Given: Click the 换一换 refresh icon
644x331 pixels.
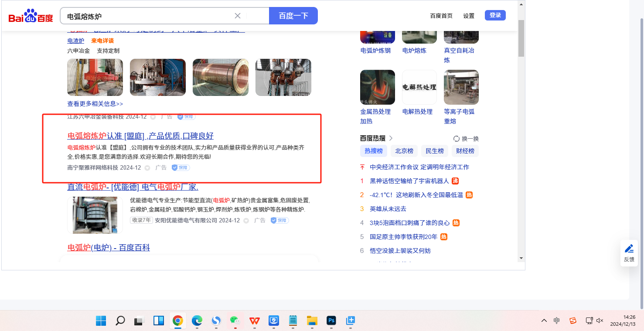Looking at the screenshot, I should [x=457, y=139].
